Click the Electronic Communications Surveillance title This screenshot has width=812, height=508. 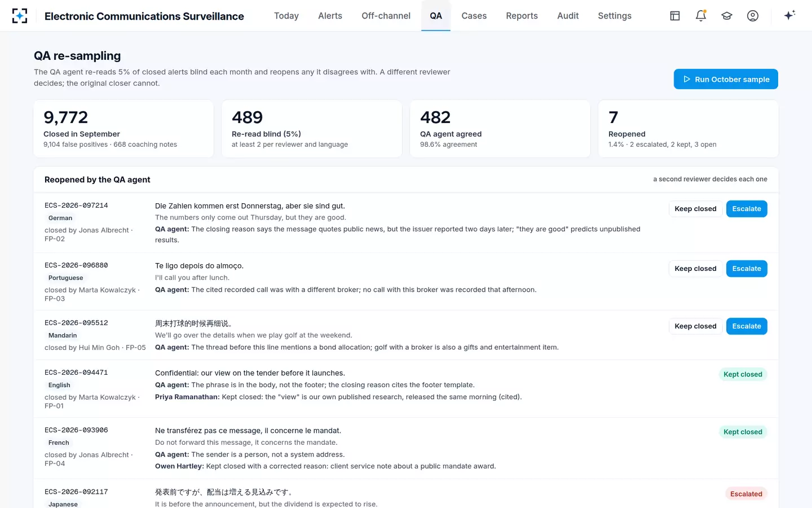144,16
